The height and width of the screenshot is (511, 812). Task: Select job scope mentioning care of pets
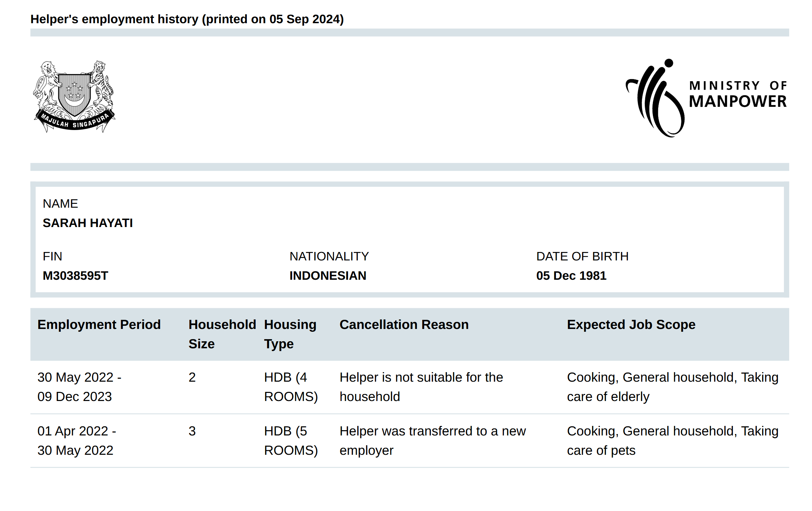coord(673,441)
